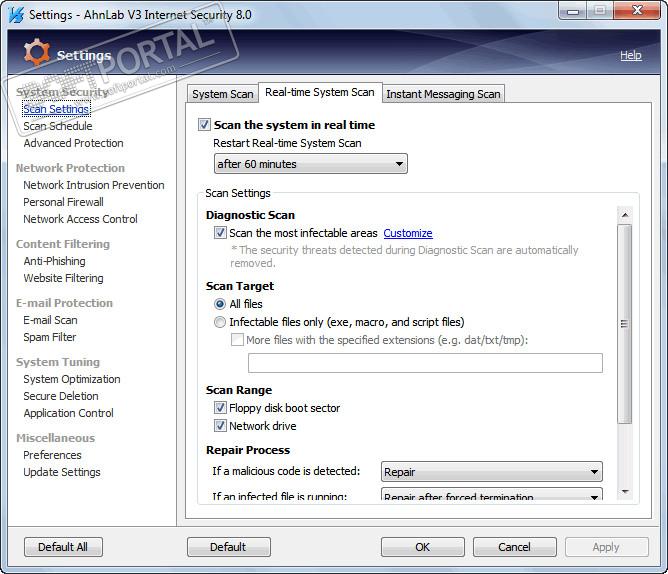Open System Optimization settings
This screenshot has height=574, width=668.
point(72,379)
